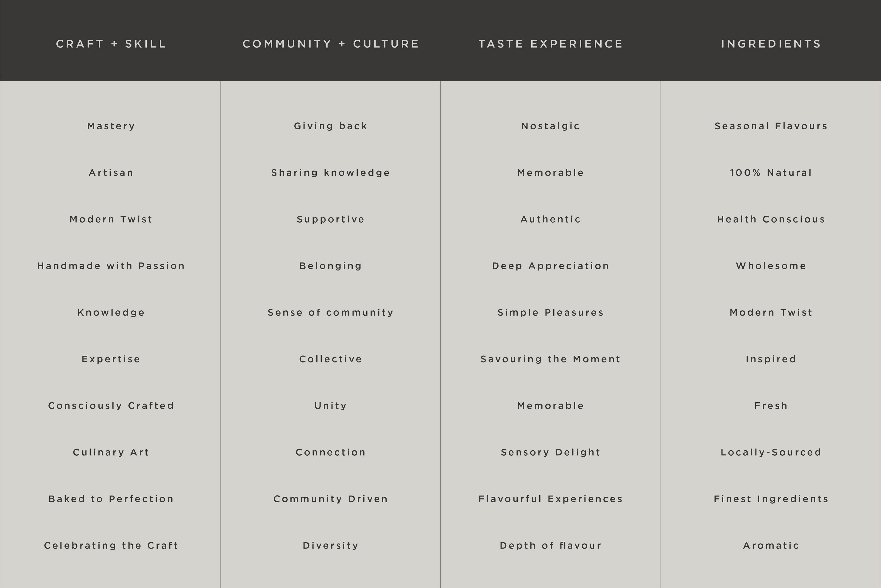Click Flavourful Experiences entry
This screenshot has height=588, width=881.
tap(551, 499)
